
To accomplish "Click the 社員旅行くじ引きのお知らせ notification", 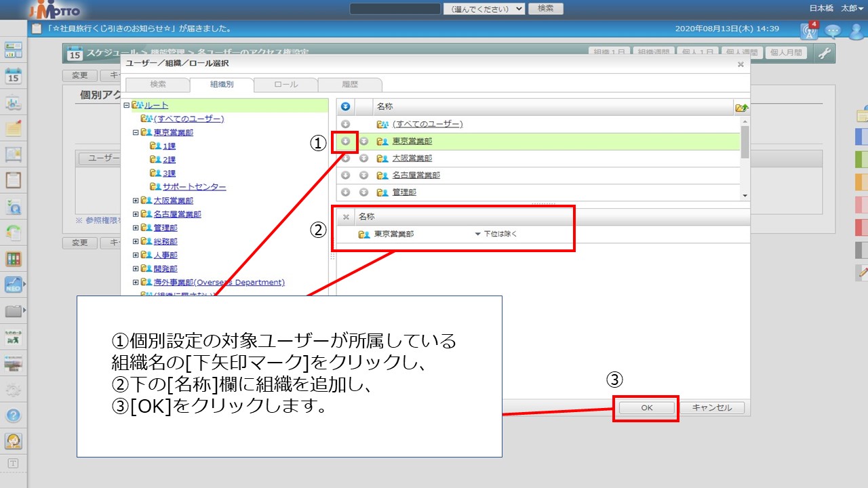I will 140,29.
